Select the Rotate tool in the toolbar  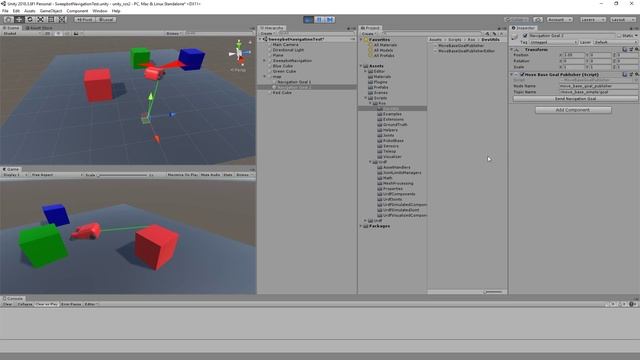[29, 20]
